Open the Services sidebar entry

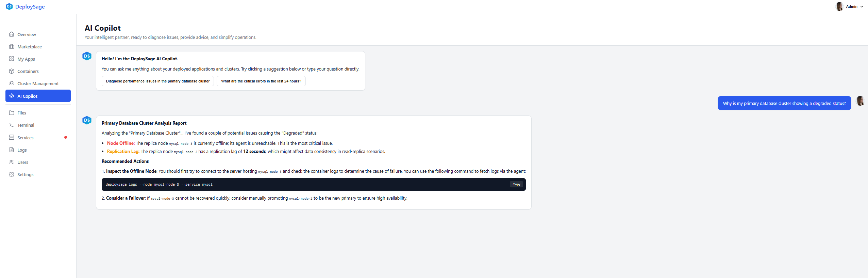pos(26,137)
